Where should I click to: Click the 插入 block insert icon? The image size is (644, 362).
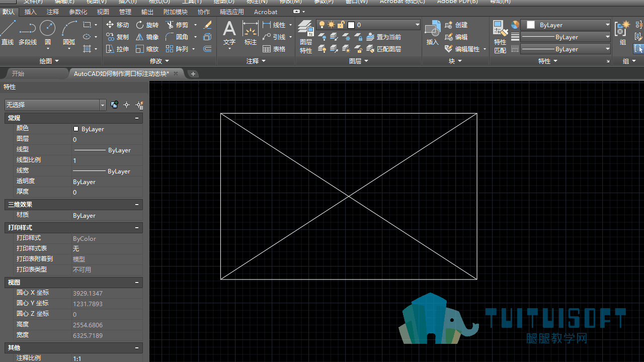click(433, 33)
